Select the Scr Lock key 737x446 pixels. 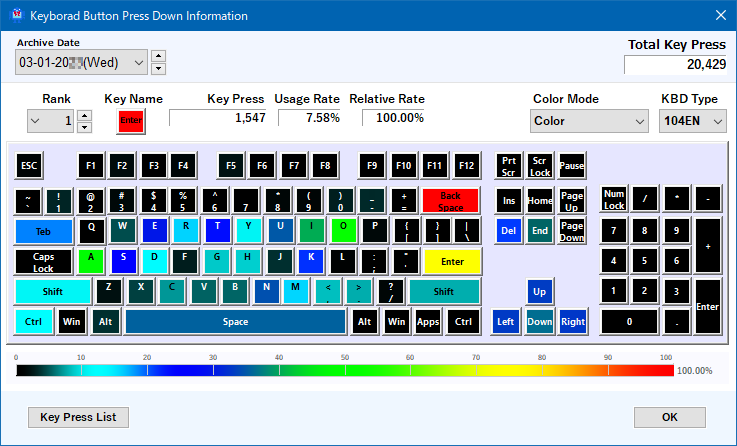tap(540, 166)
